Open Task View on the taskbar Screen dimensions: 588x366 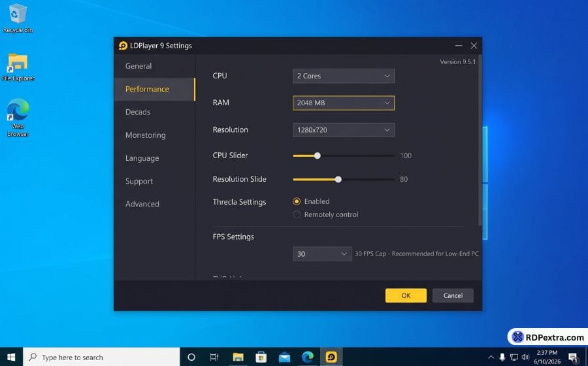pos(214,357)
